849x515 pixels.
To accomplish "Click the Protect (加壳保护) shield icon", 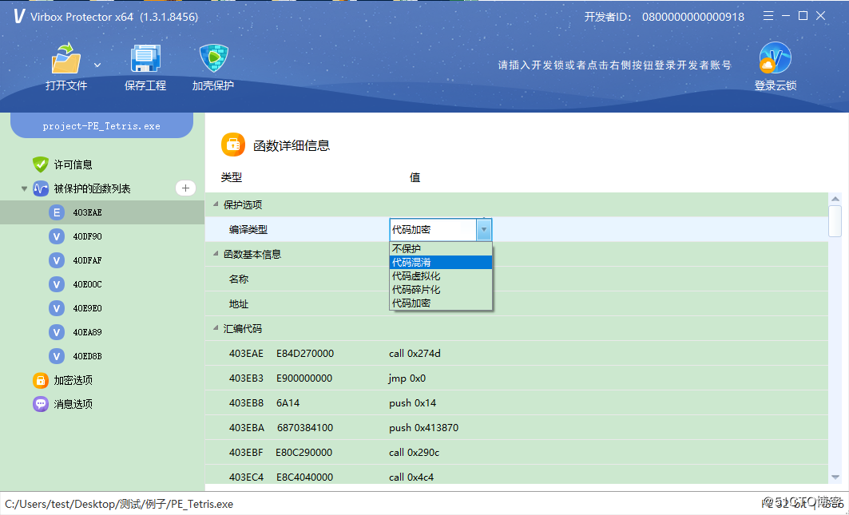I will (x=213, y=58).
